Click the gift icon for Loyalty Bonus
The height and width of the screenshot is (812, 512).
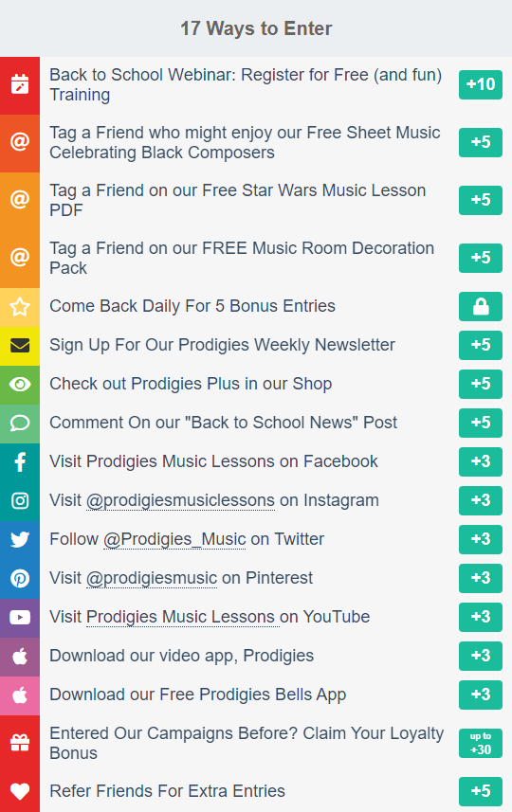pyautogui.click(x=20, y=743)
